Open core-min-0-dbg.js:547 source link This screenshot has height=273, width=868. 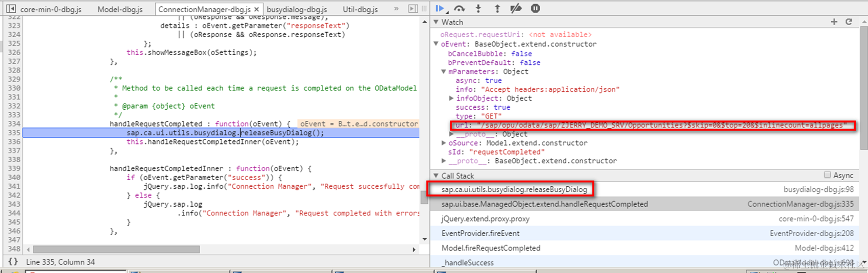816,219
